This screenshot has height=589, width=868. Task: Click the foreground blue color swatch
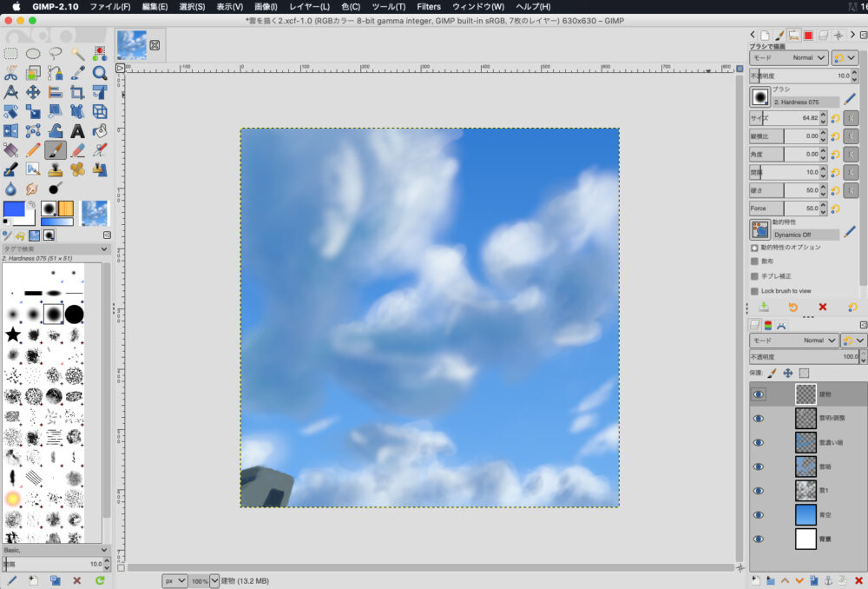tap(14, 208)
